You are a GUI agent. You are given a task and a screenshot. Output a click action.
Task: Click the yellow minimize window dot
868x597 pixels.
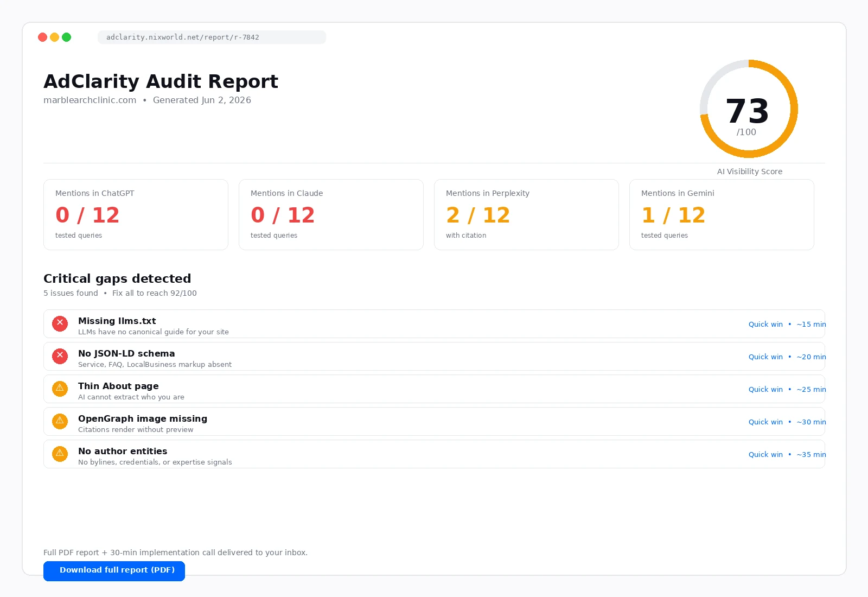point(54,37)
